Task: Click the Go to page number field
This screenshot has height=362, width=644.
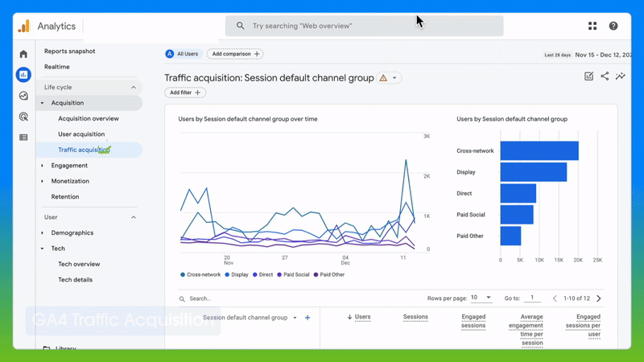Action: click(532, 298)
